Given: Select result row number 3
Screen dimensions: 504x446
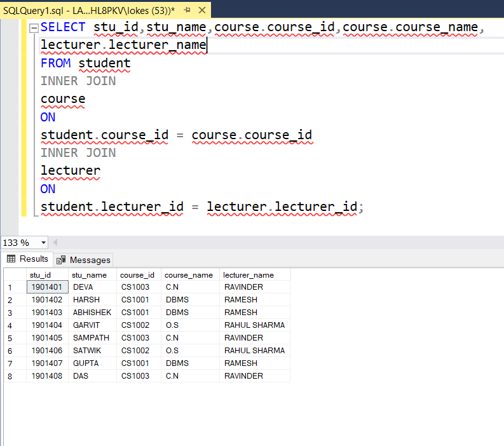Looking at the screenshot, I should 15,313.
